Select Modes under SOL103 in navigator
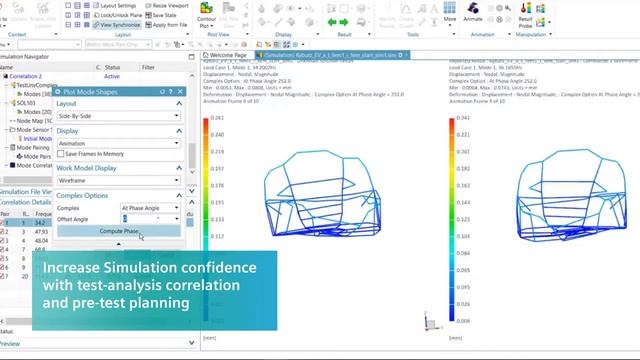640x360 pixels. tap(38, 112)
